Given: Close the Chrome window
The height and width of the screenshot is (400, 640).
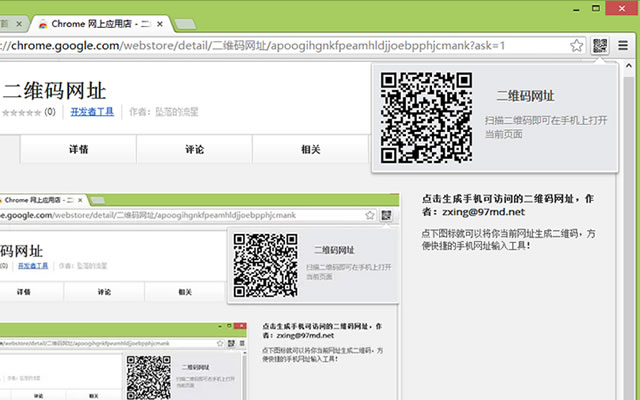Looking at the screenshot, I should 622,8.
